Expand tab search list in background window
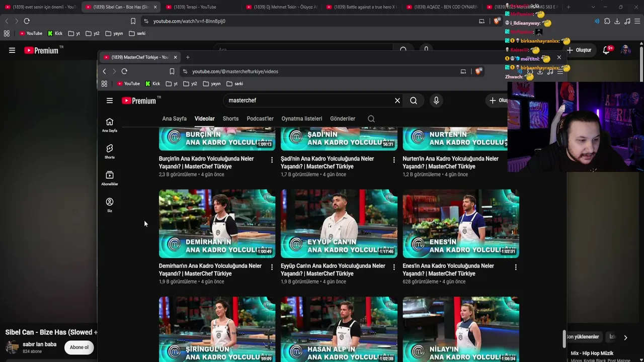 (593, 7)
